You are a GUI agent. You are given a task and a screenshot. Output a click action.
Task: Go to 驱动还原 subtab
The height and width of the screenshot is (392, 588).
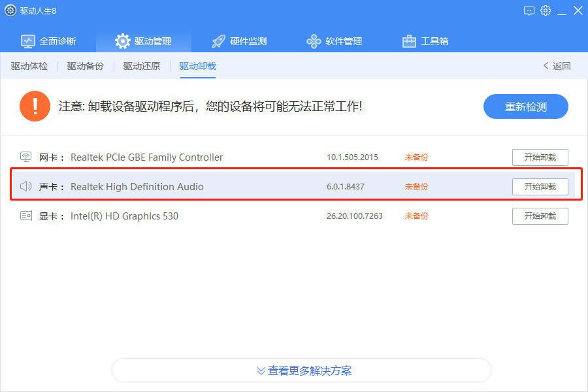tap(142, 66)
